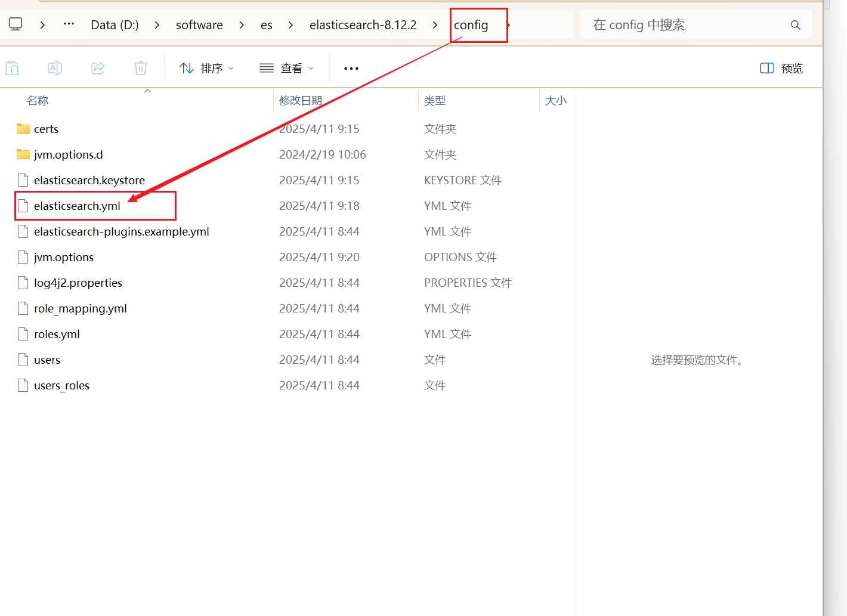Click date 2024/2/19 10:06 of jvm.options.d
847x616 pixels.
tap(323, 154)
